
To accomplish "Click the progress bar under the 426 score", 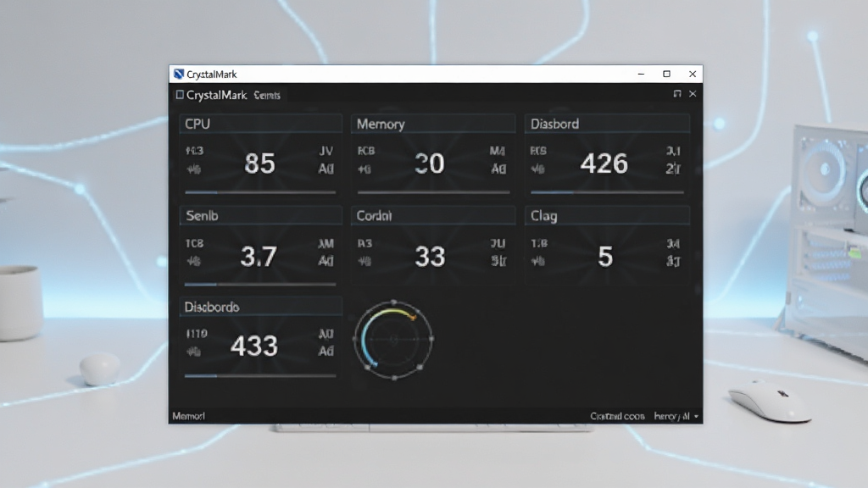I will [x=607, y=192].
